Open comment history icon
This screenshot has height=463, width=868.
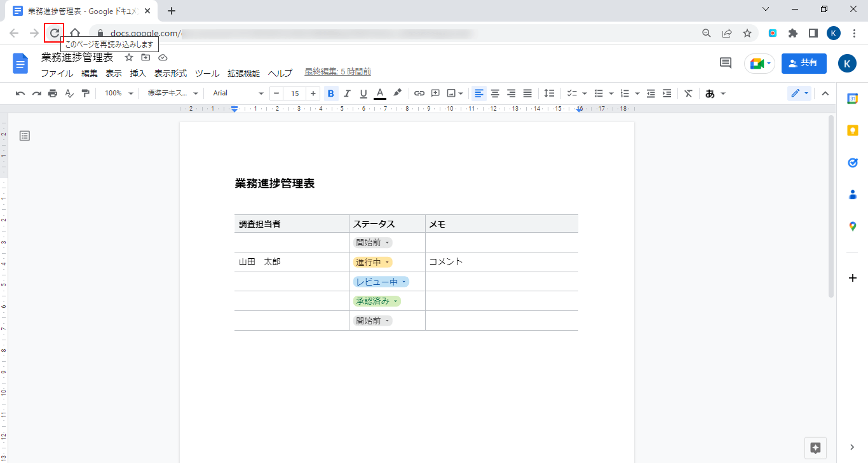[725, 62]
